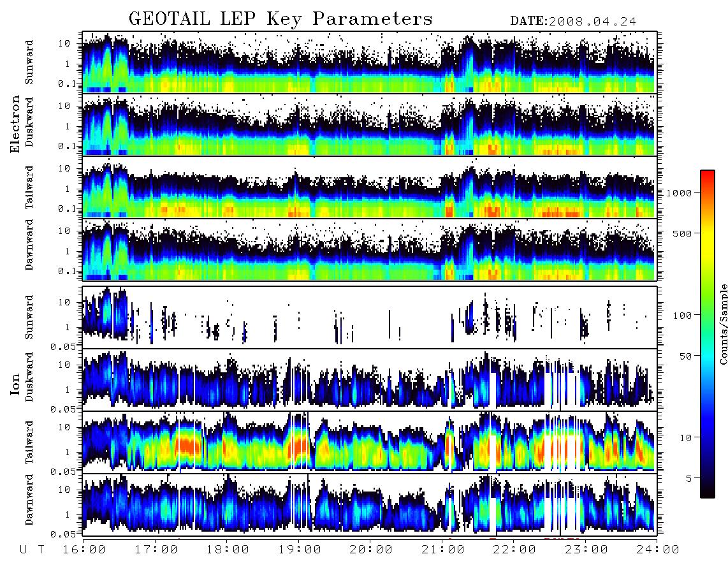
Task: Click the "10" tick of Electron Dawnward panel
Action: tap(64, 231)
